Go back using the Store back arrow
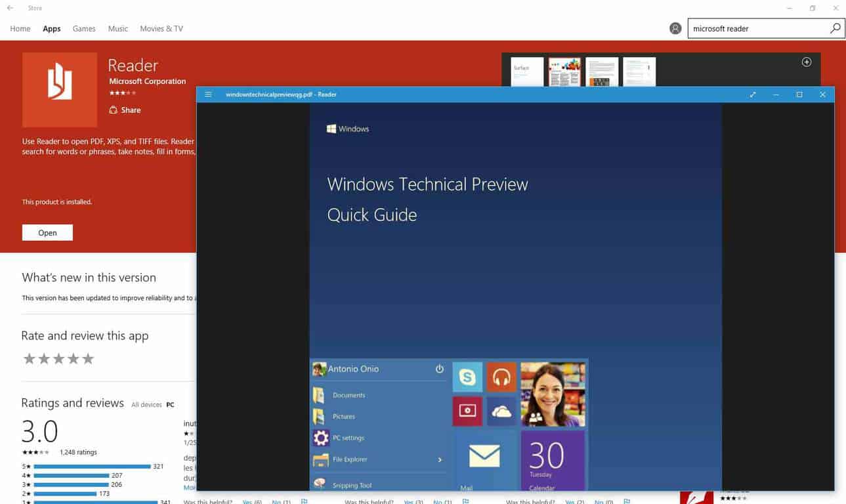This screenshot has width=846, height=504. point(10,8)
